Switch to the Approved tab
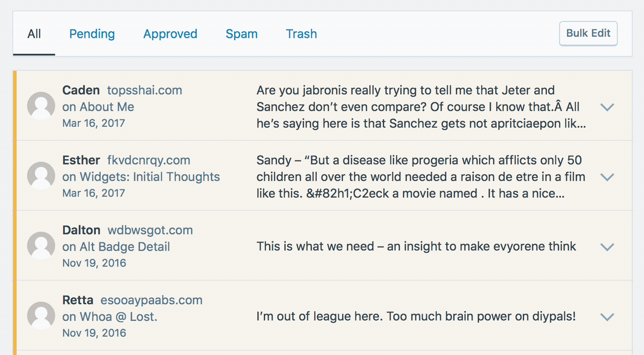The image size is (644, 355). (170, 34)
